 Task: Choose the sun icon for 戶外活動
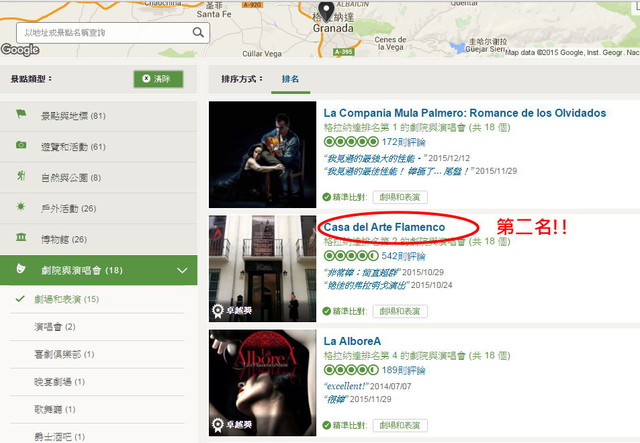21,206
